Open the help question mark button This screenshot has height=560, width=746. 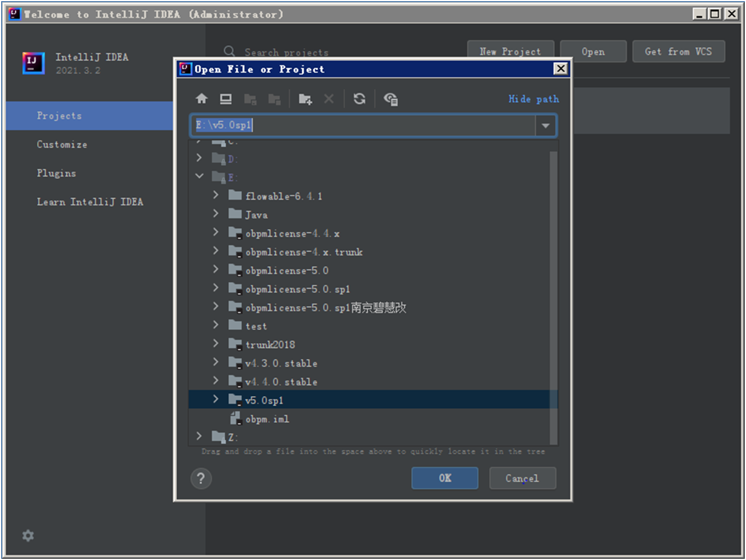201,478
